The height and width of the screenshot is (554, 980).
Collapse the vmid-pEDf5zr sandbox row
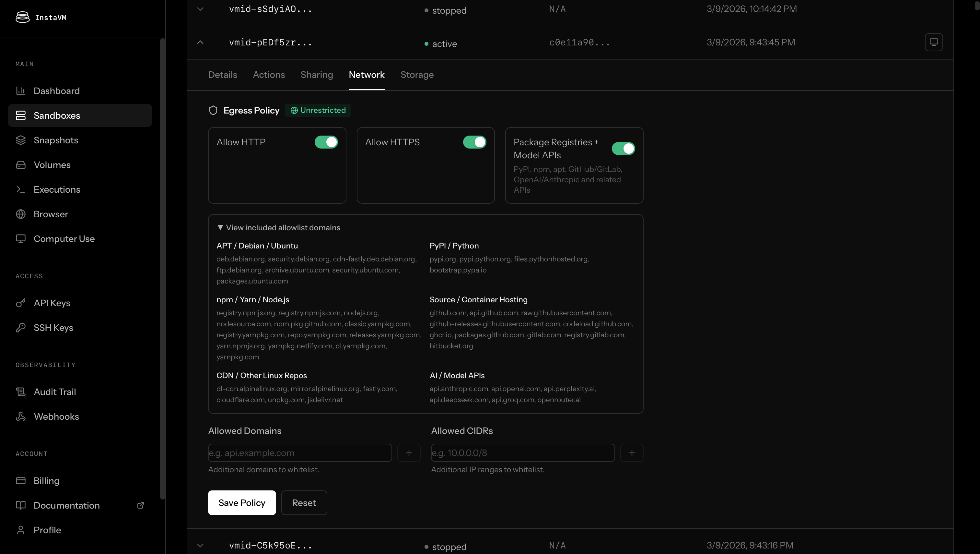point(200,42)
